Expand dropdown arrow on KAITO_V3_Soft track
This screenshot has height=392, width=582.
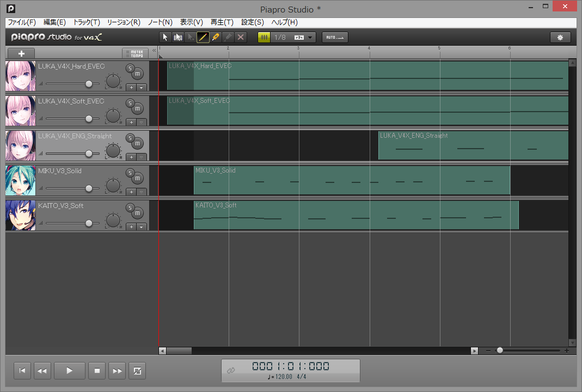[142, 227]
